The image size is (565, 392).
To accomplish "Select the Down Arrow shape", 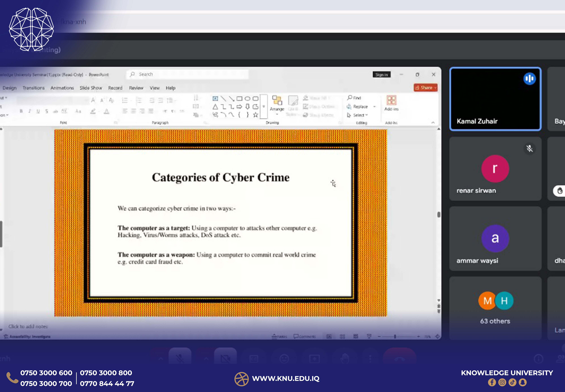I will 247,107.
